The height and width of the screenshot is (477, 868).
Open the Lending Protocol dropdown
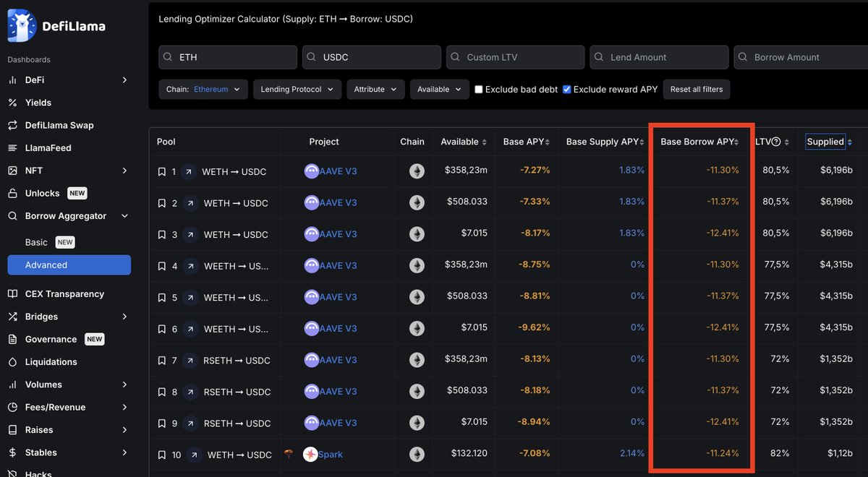tap(297, 90)
